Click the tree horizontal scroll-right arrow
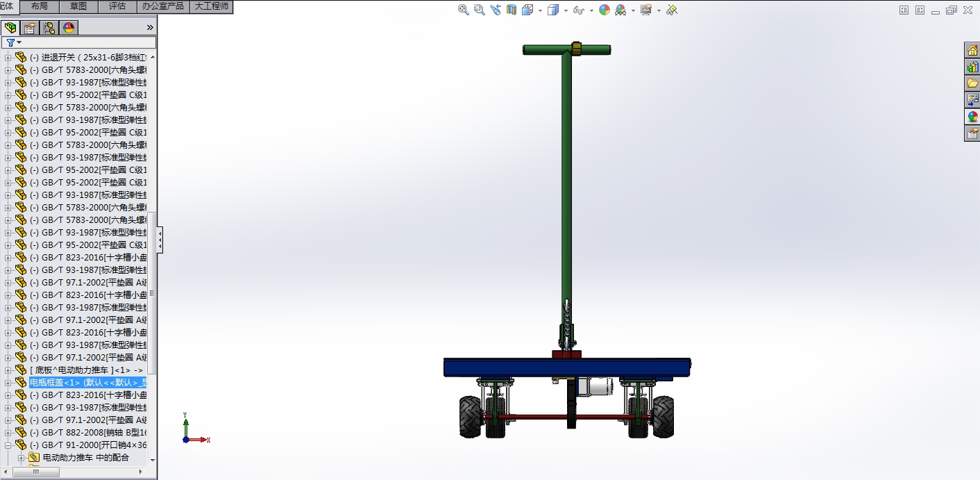 point(142,472)
